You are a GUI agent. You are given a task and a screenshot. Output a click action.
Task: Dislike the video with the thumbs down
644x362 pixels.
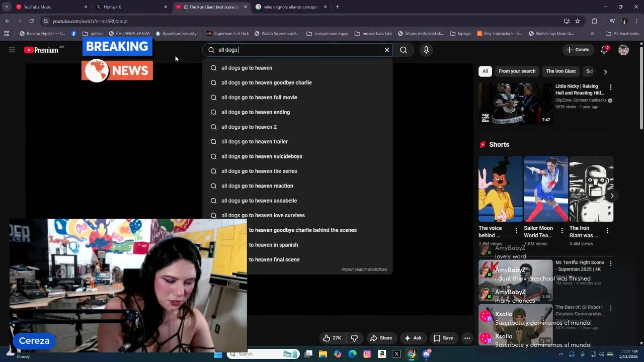coord(354,338)
